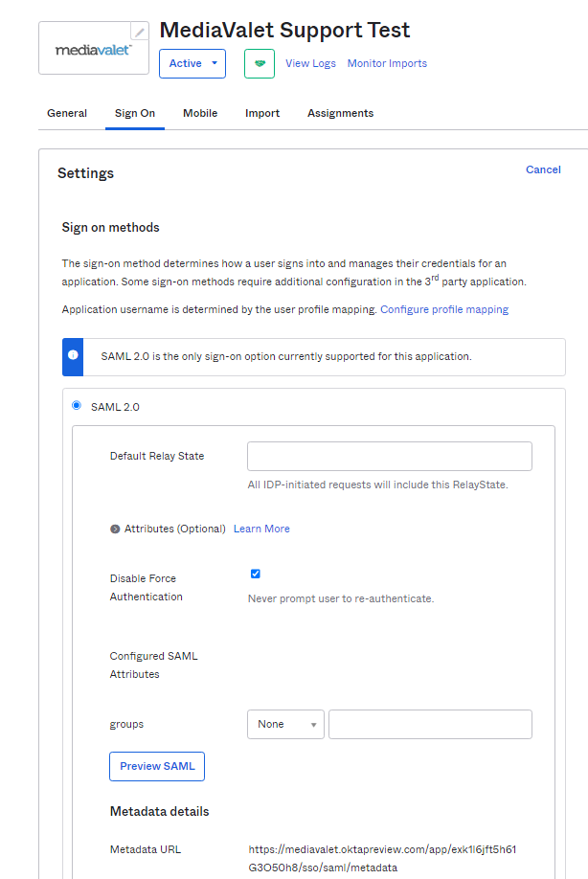The width and height of the screenshot is (588, 879).
Task: Switch to the Import tab
Action: [x=262, y=113]
